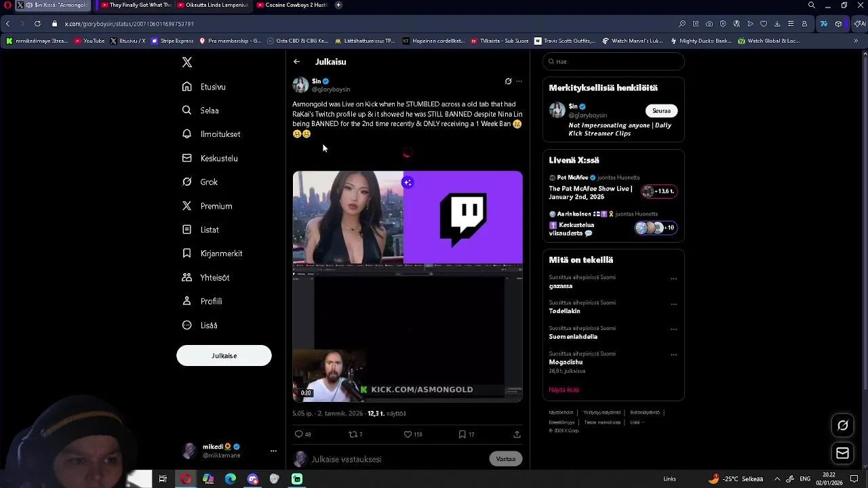Expand the bookmarks bar overflow chevron
This screenshot has width=868, height=488.
point(856,41)
